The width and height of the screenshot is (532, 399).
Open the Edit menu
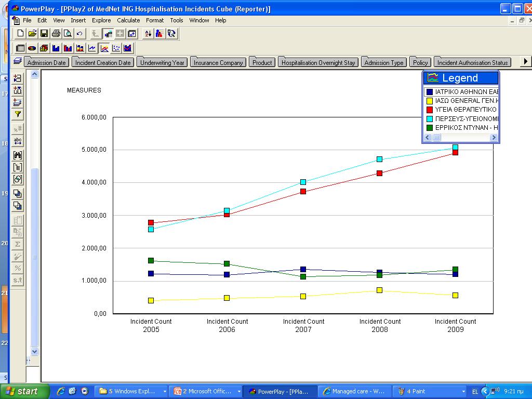click(42, 20)
